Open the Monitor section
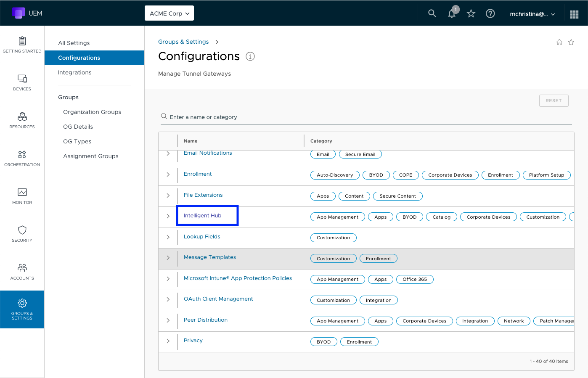Image resolution: width=588 pixels, height=378 pixels. point(22,196)
